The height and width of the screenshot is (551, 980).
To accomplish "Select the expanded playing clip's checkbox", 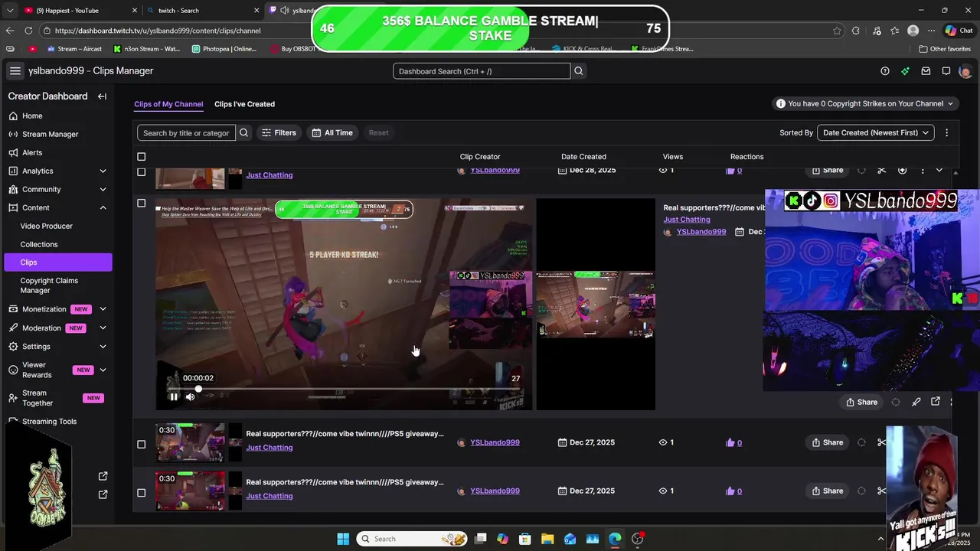I will point(141,204).
